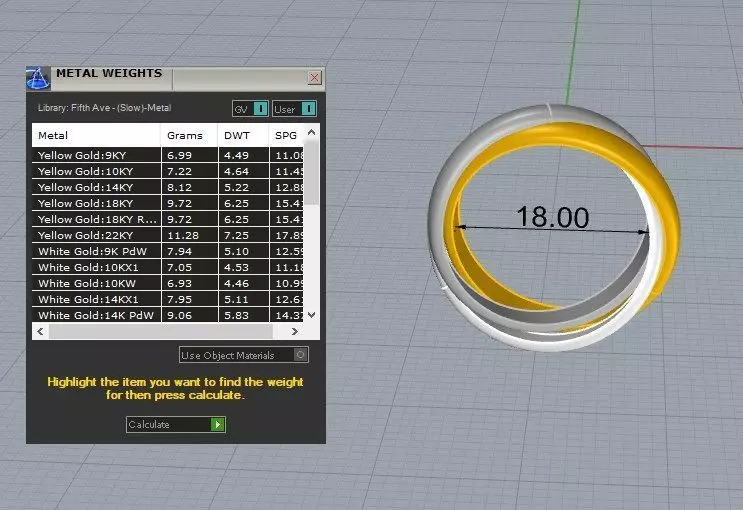
Task: Click the 8.12 grams value for 14KY
Action: pos(180,188)
